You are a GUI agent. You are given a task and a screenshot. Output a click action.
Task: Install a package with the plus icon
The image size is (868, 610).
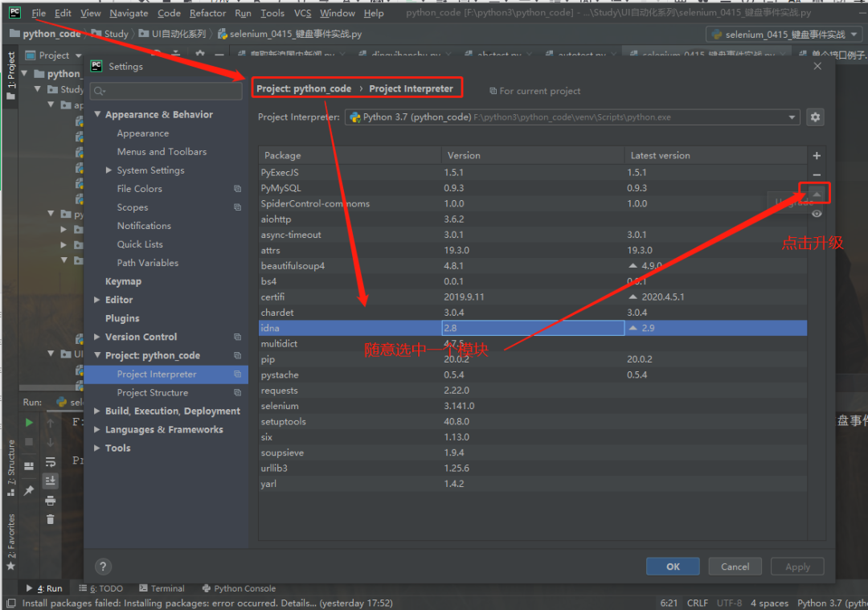click(817, 156)
